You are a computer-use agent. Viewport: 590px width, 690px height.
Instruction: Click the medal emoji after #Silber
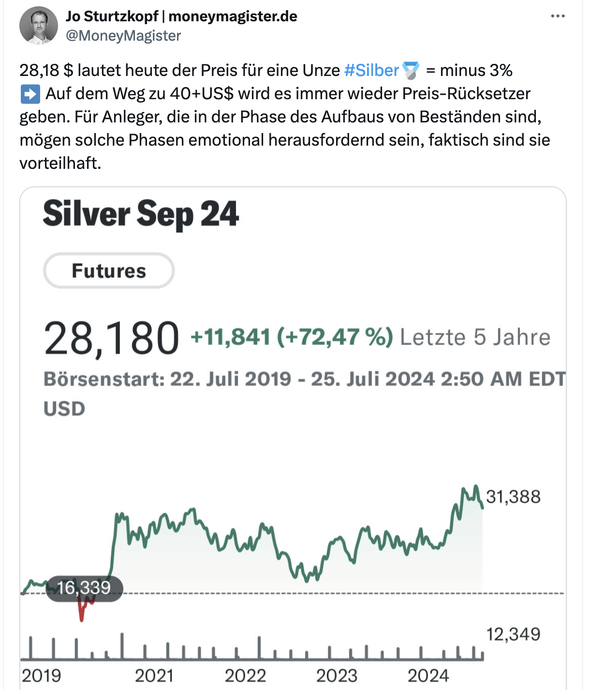point(410,70)
